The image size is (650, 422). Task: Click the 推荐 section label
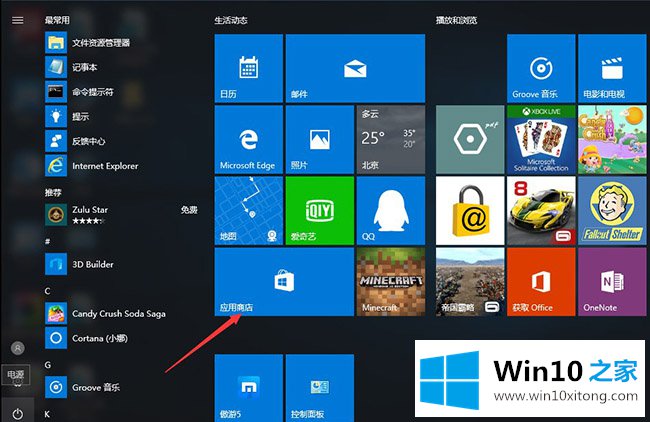(x=53, y=192)
